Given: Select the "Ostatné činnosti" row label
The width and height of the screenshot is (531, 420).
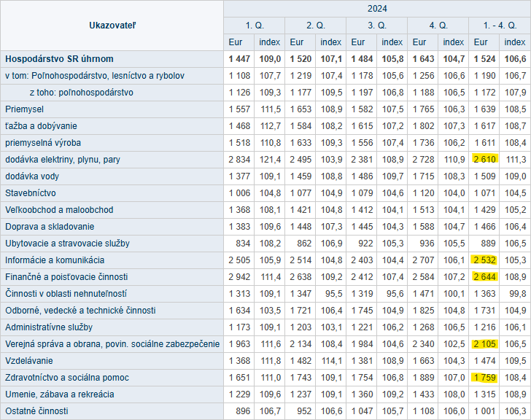Looking at the screenshot, I should [x=36, y=411].
